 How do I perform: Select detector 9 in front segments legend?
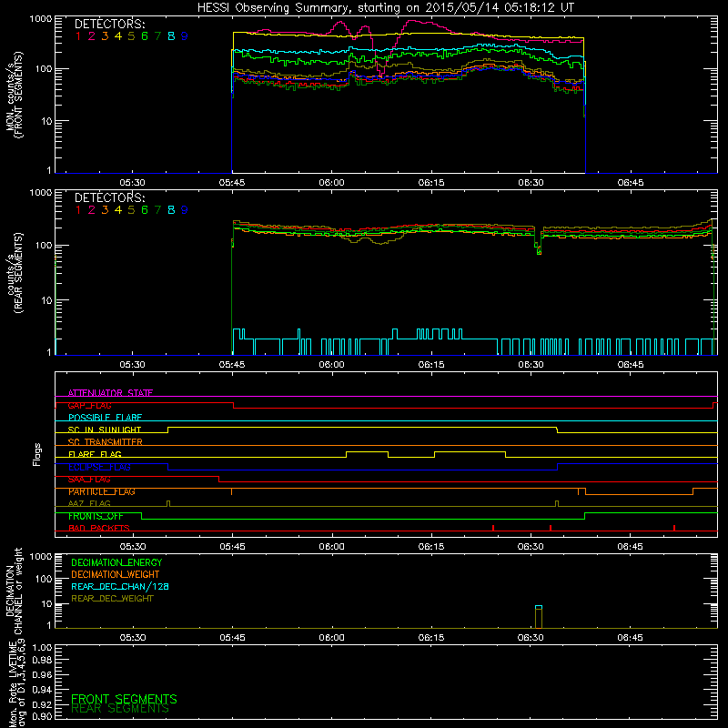point(185,36)
